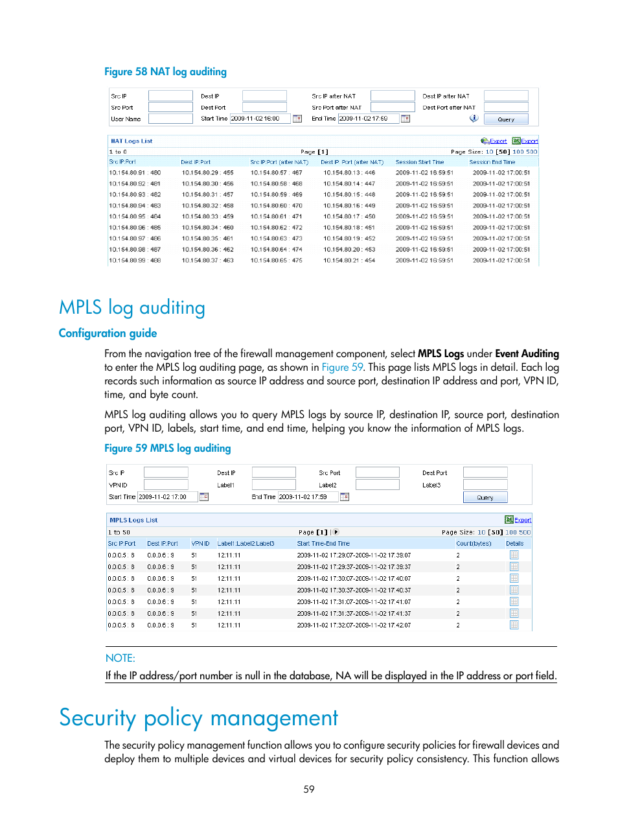Click NAT End Time field showing 2009-11-02 17:59
The image size is (618, 840).
(367, 119)
